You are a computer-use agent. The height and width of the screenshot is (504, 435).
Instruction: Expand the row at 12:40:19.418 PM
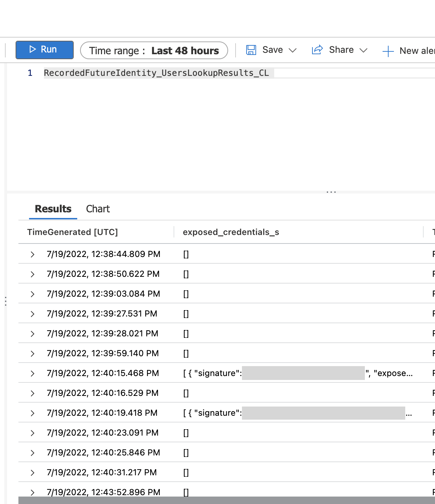click(33, 413)
